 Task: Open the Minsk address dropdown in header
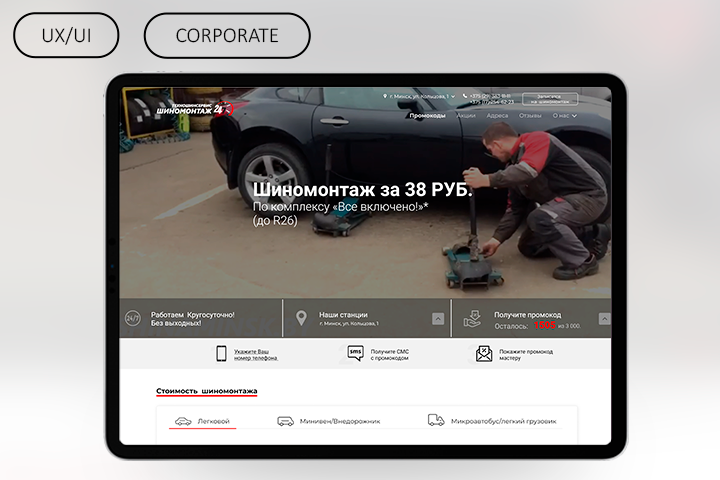422,96
